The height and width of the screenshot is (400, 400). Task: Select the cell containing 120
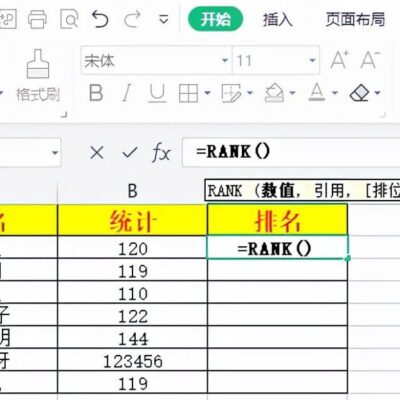[x=132, y=247]
